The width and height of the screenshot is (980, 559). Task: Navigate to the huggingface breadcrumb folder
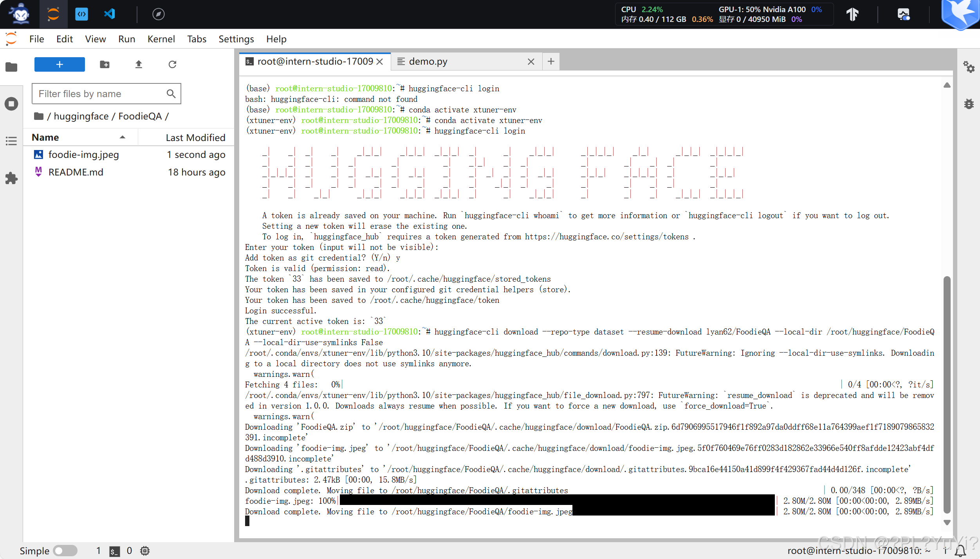(x=81, y=116)
